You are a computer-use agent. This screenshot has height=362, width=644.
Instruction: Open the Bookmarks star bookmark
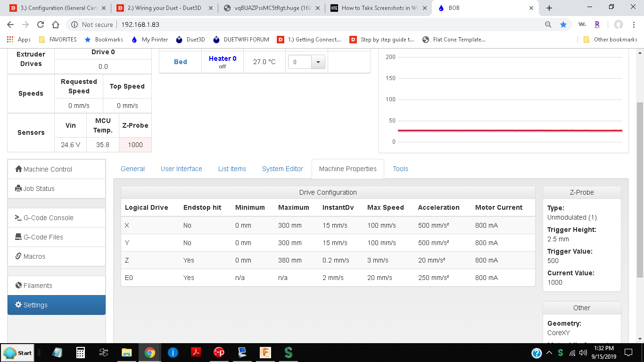click(x=104, y=40)
